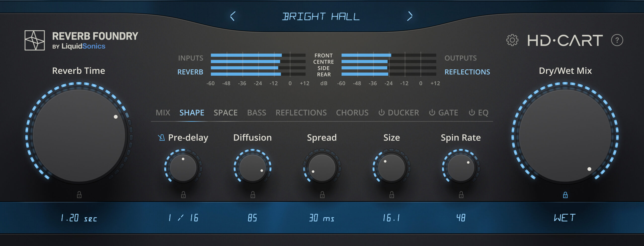Click the WET mix value display

coord(565,218)
